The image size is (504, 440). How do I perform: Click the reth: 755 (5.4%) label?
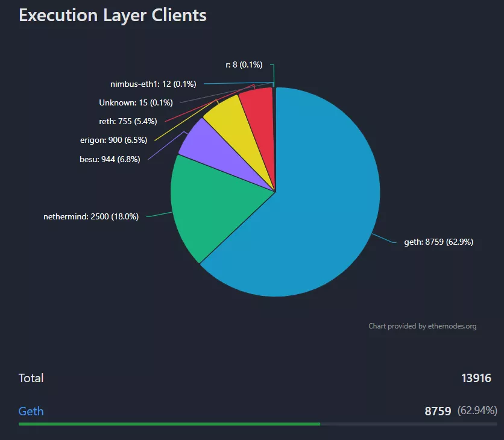128,121
